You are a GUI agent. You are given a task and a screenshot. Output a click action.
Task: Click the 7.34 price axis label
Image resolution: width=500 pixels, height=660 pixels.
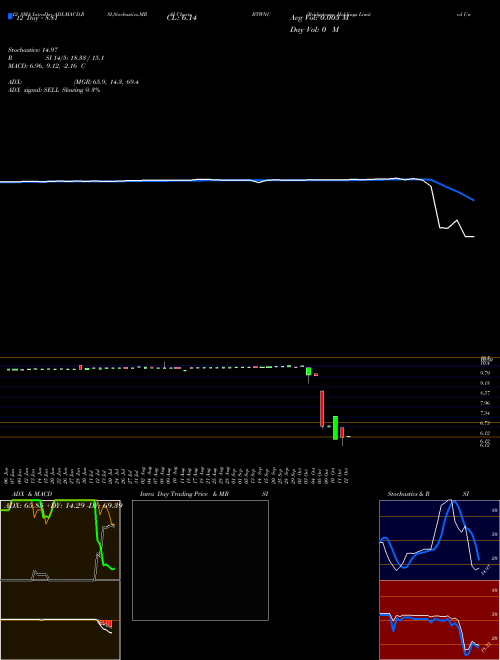[x=485, y=413]
